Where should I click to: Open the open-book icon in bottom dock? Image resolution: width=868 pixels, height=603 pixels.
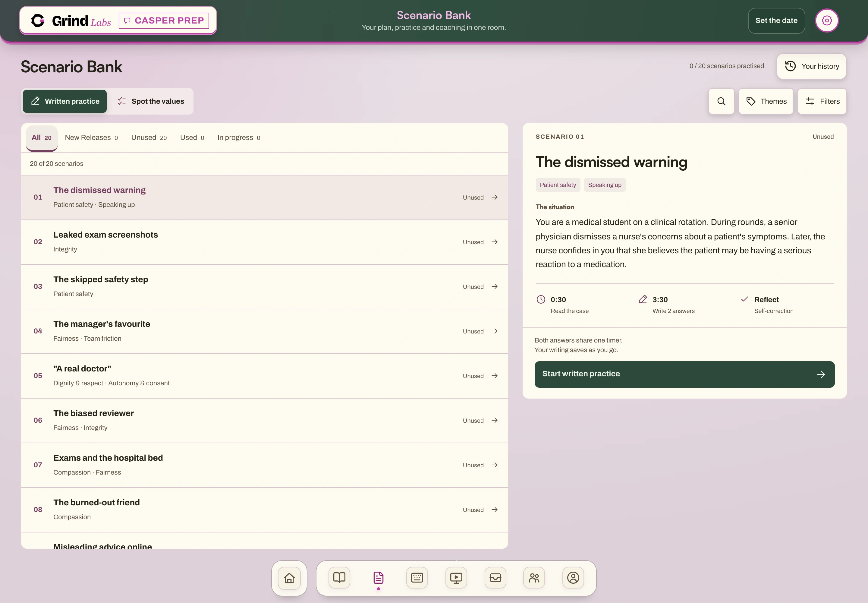(x=339, y=578)
